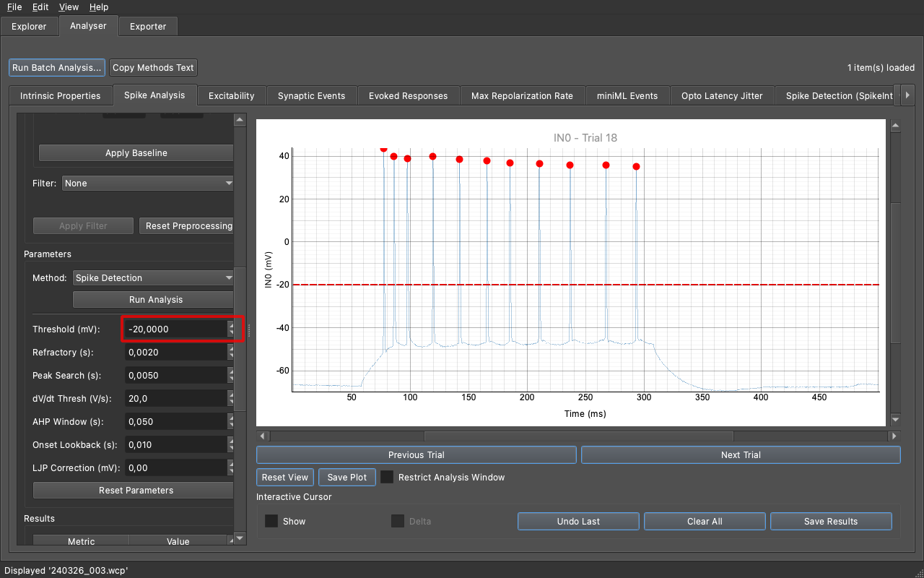Image resolution: width=924 pixels, height=578 pixels.
Task: Click Undo Last button
Action: (579, 522)
